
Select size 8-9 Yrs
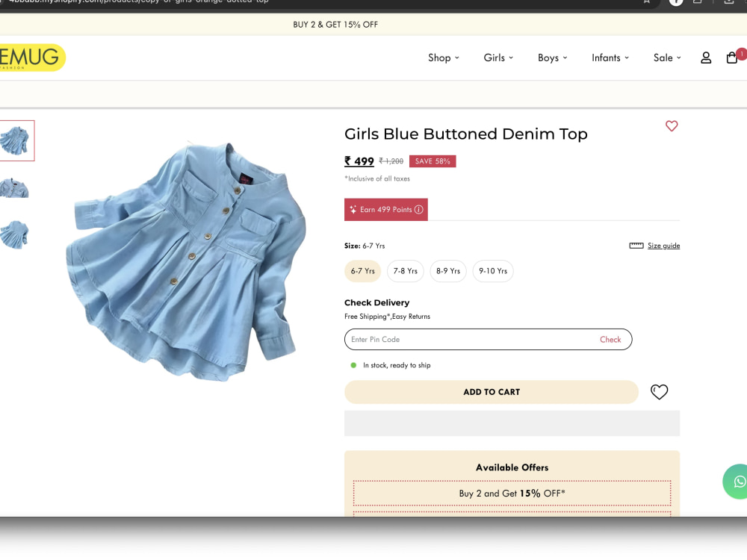click(448, 271)
